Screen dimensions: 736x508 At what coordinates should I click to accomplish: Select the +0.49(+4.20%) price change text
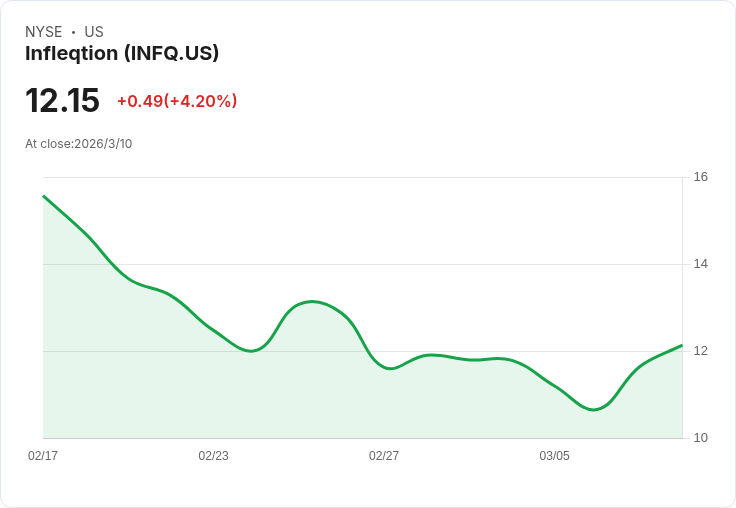177,101
